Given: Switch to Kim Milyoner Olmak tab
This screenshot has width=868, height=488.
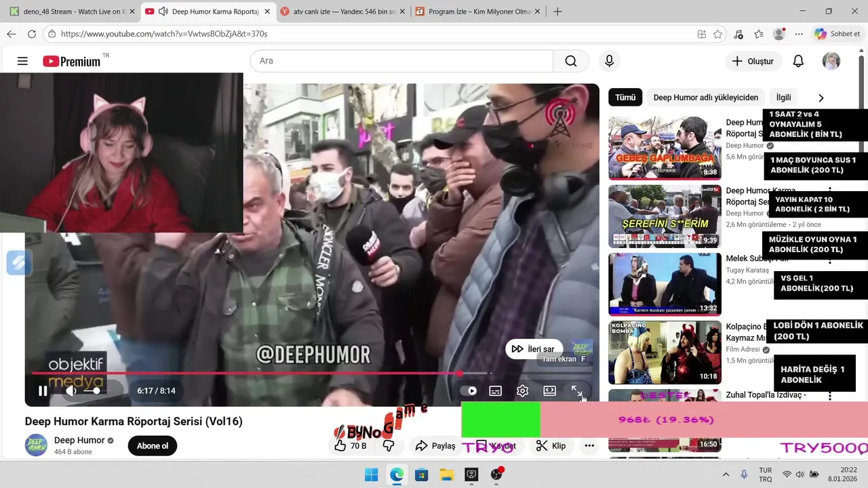Looking at the screenshot, I should [478, 12].
